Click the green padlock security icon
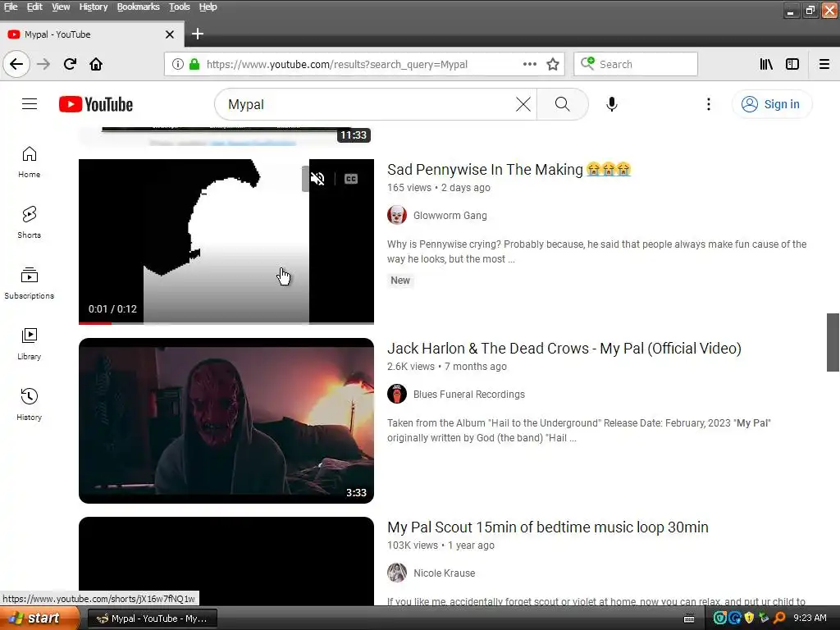The image size is (840, 630). click(194, 64)
